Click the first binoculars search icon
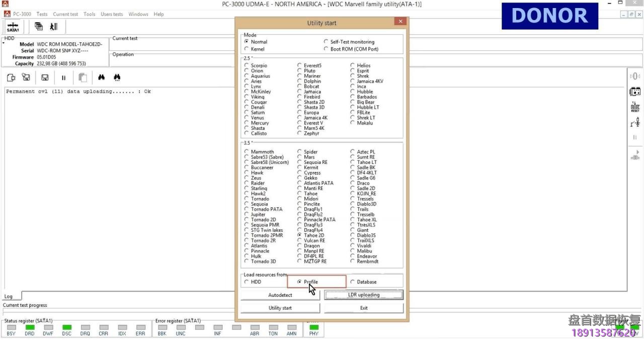The width and height of the screenshot is (644, 340). point(101,77)
